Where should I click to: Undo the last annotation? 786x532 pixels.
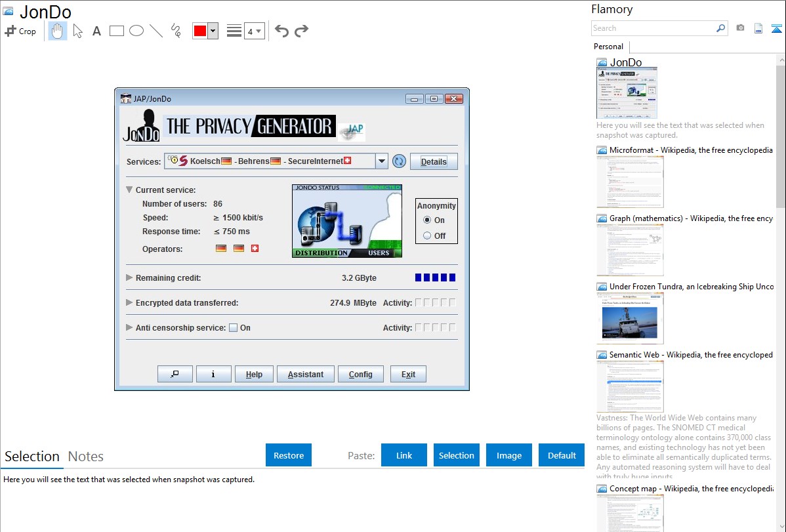(281, 31)
